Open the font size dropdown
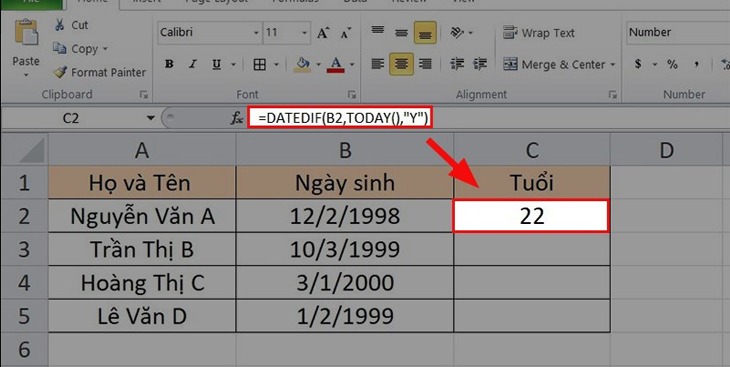This screenshot has width=730, height=367. pos(304,33)
